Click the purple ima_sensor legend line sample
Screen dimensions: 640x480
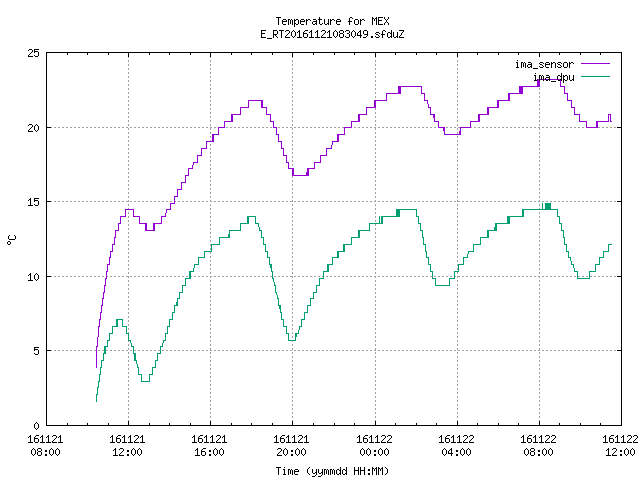pos(596,64)
